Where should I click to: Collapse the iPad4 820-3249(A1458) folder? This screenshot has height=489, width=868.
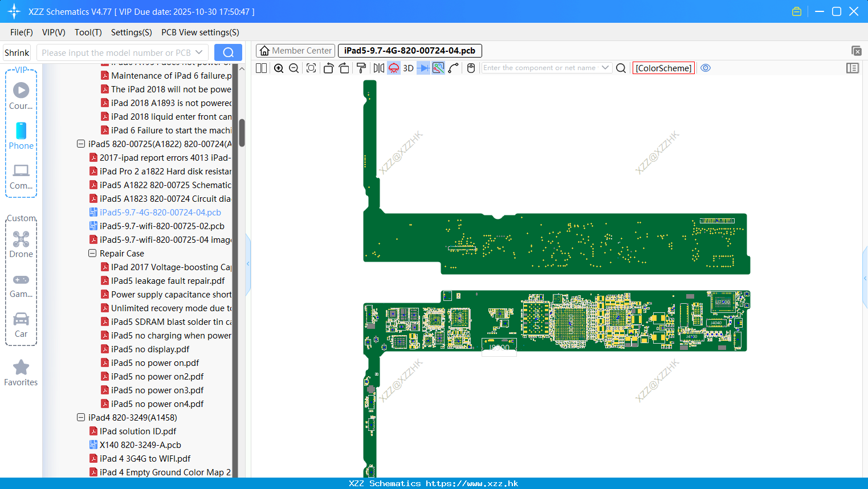coord(81,418)
